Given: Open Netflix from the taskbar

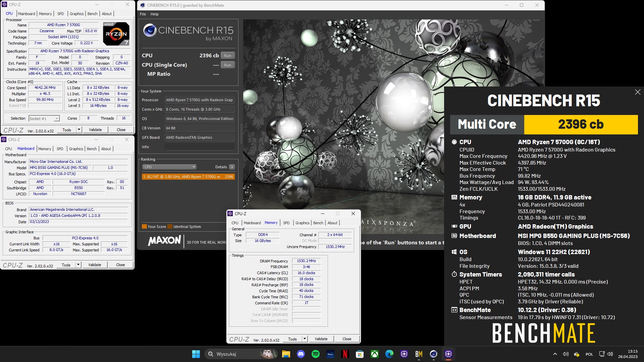Looking at the screenshot, I should (345, 354).
